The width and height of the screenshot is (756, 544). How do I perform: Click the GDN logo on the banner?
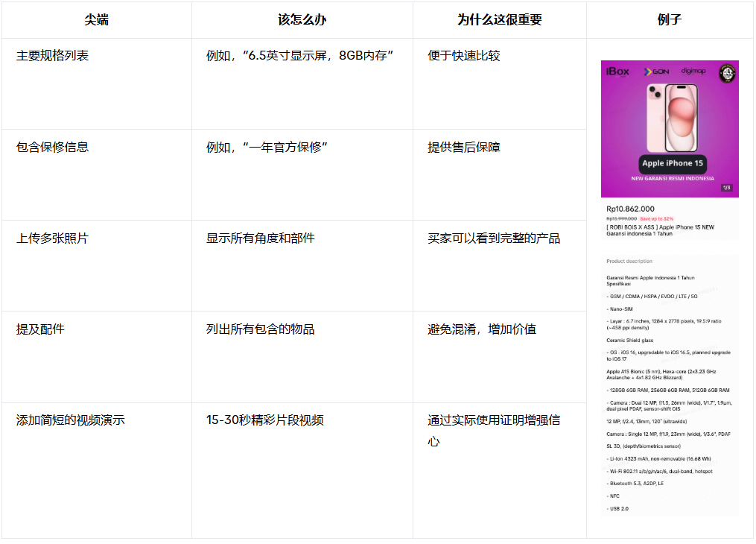656,72
